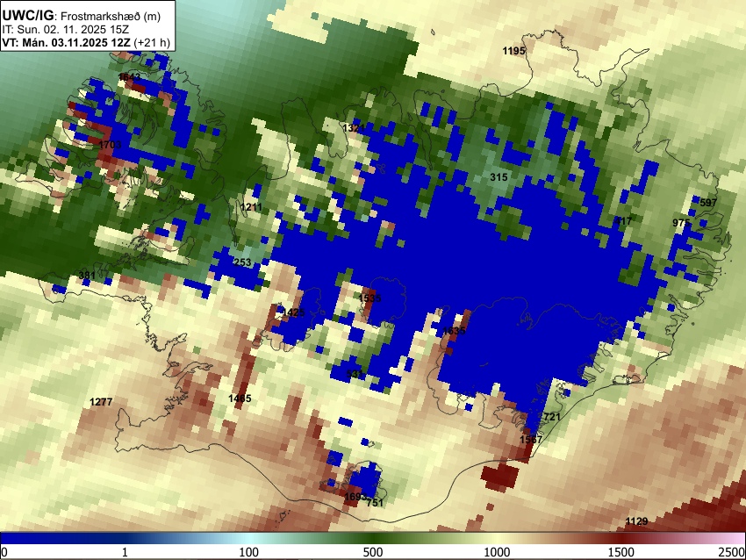Select the 0 tick on the legend
The image size is (746, 560).
point(4,552)
